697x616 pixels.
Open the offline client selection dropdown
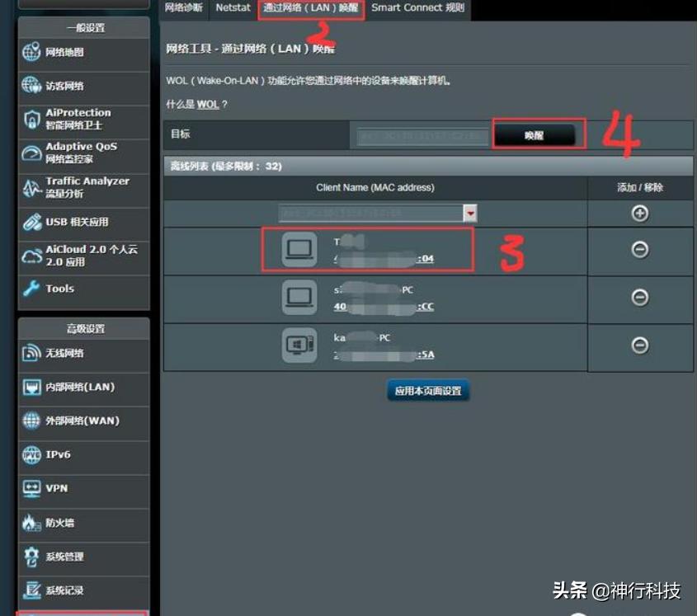469,213
